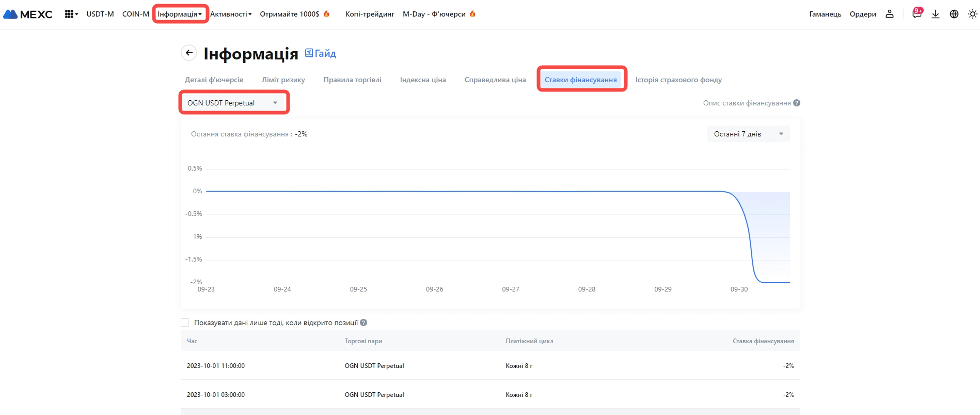This screenshot has height=415, width=980.
Task: Toggle the light/dark theme sun icon
Action: click(972, 14)
